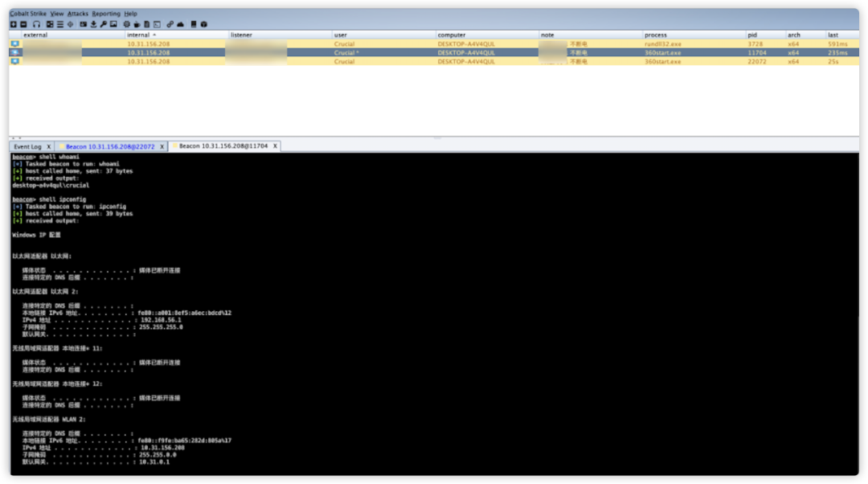Click the Disconnect from team server minus icon

(24, 24)
